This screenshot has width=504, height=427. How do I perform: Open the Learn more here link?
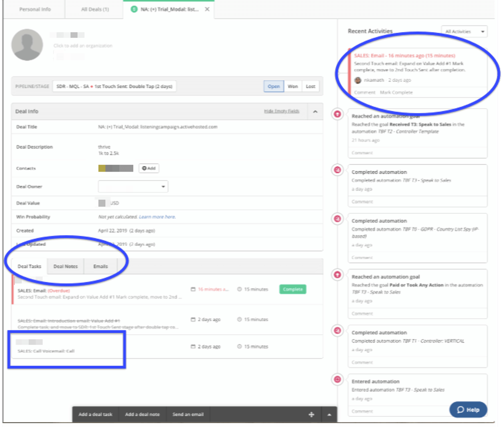[157, 217]
